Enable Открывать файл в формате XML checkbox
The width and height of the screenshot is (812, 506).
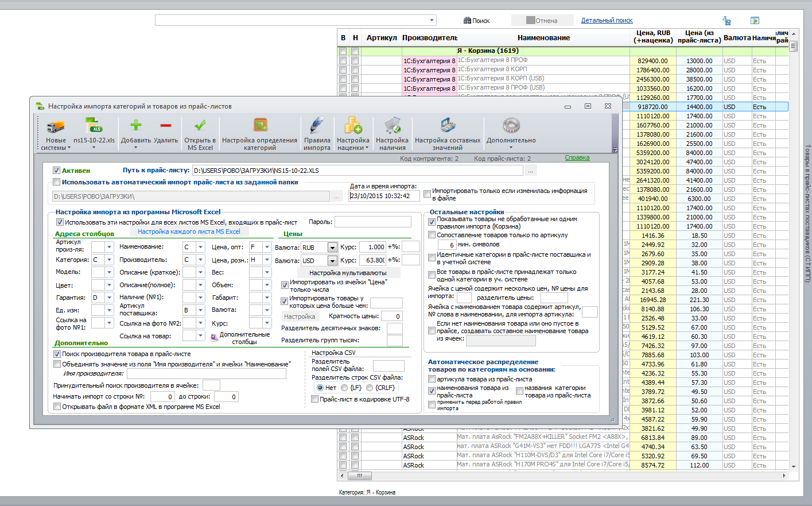57,407
